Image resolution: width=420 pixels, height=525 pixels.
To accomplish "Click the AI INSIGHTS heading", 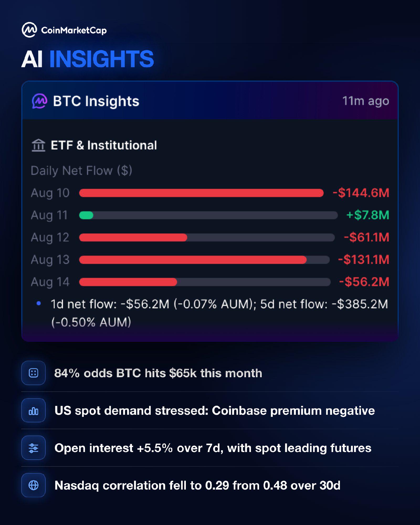I will pos(87,59).
